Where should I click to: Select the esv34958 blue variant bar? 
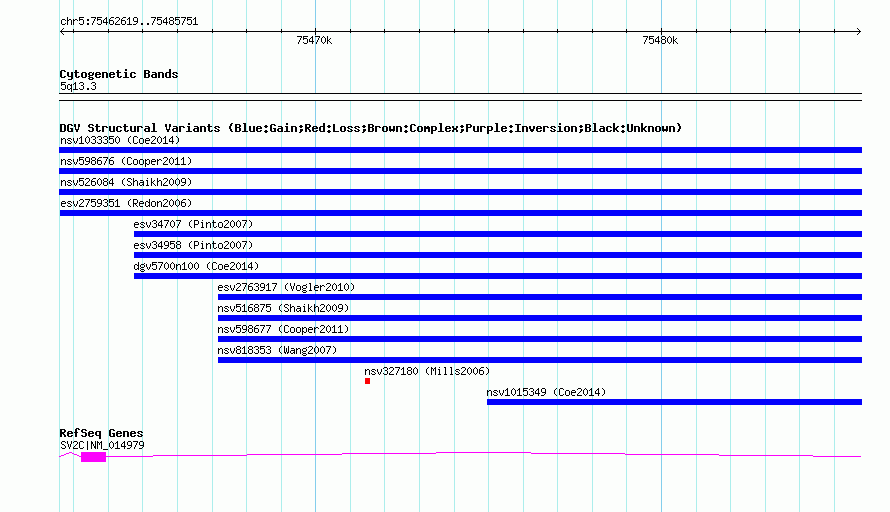[498, 255]
